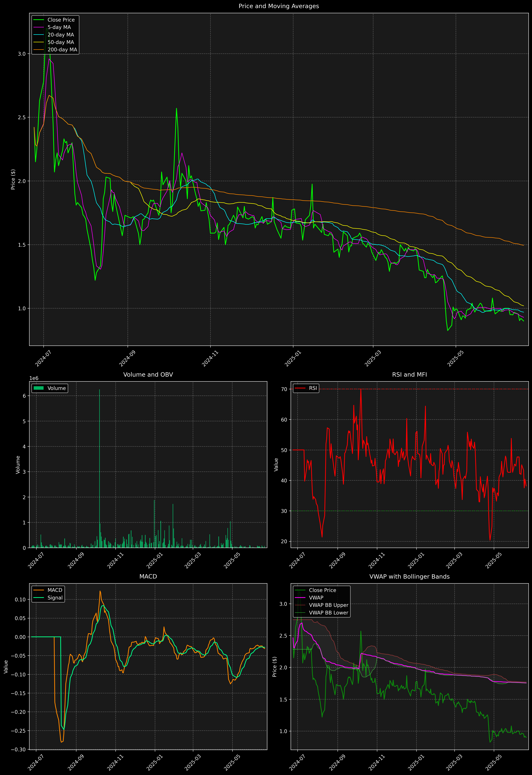
Task: Select '50-day MA' legend entry
Action: [61, 42]
